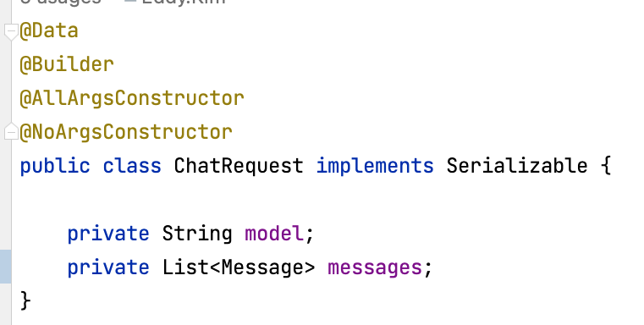Click the class keyword
The image size is (644, 325).
click(132, 166)
